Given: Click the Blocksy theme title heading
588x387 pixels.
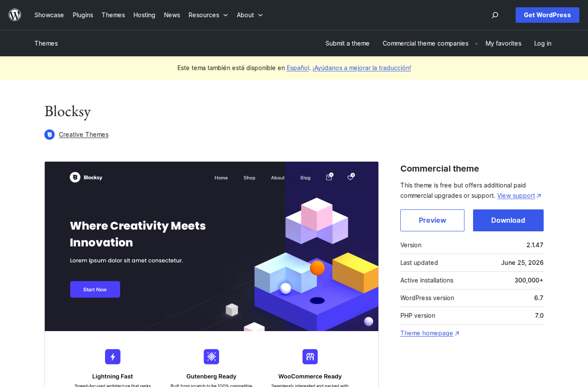Looking at the screenshot, I should point(68,111).
